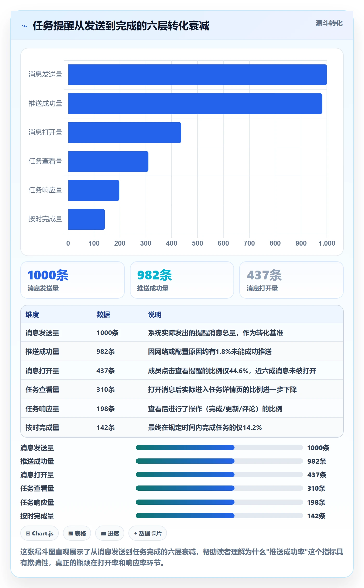Click table cell 198条 in 任务响应量 row
The height and width of the screenshot is (588, 364).
(x=106, y=409)
